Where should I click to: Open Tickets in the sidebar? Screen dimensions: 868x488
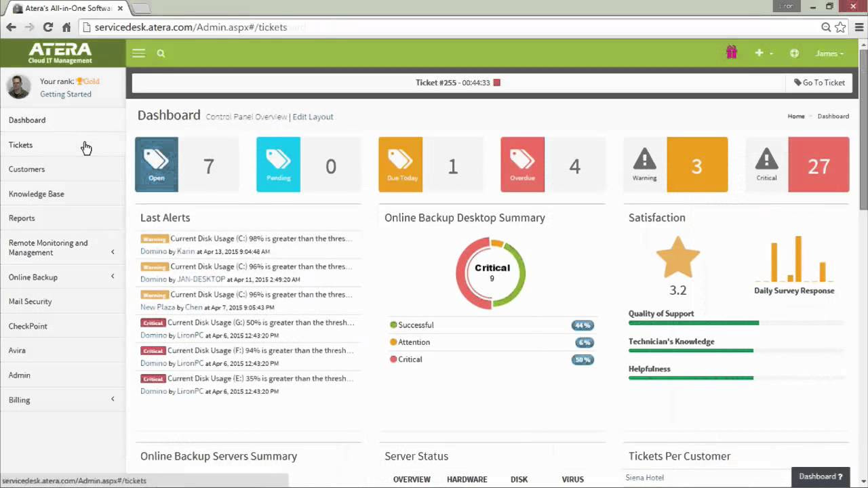20,145
